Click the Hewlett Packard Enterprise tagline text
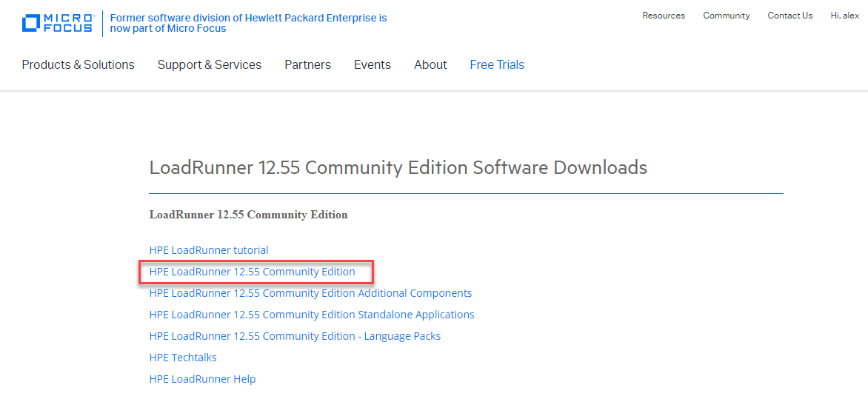The width and height of the screenshot is (868, 399). (248, 23)
